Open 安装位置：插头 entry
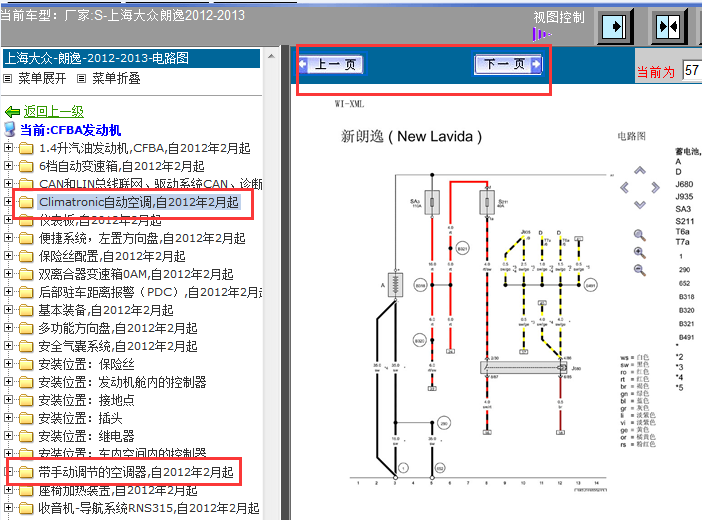This screenshot has height=520, width=702. [x=80, y=418]
